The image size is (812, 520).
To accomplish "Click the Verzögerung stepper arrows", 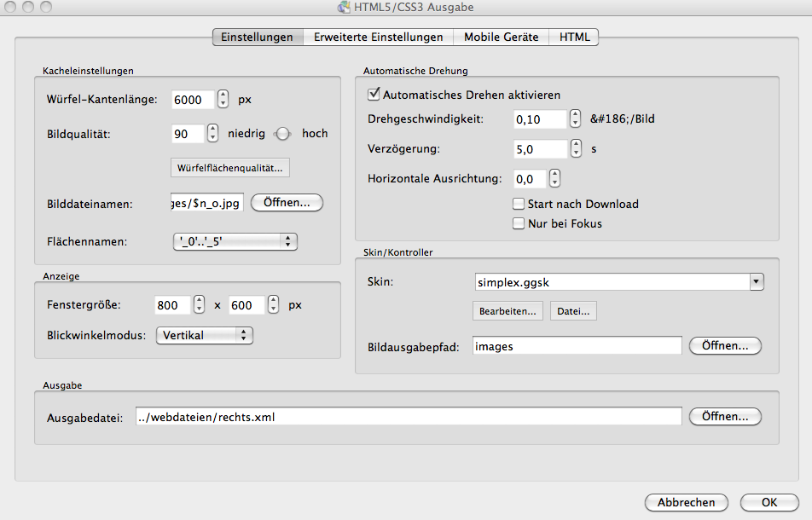I will pyautogui.click(x=577, y=149).
